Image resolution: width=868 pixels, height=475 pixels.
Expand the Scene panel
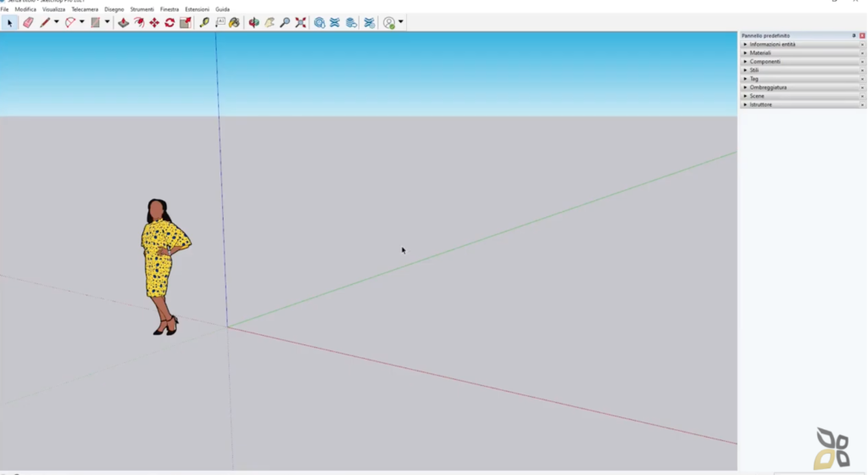(745, 96)
